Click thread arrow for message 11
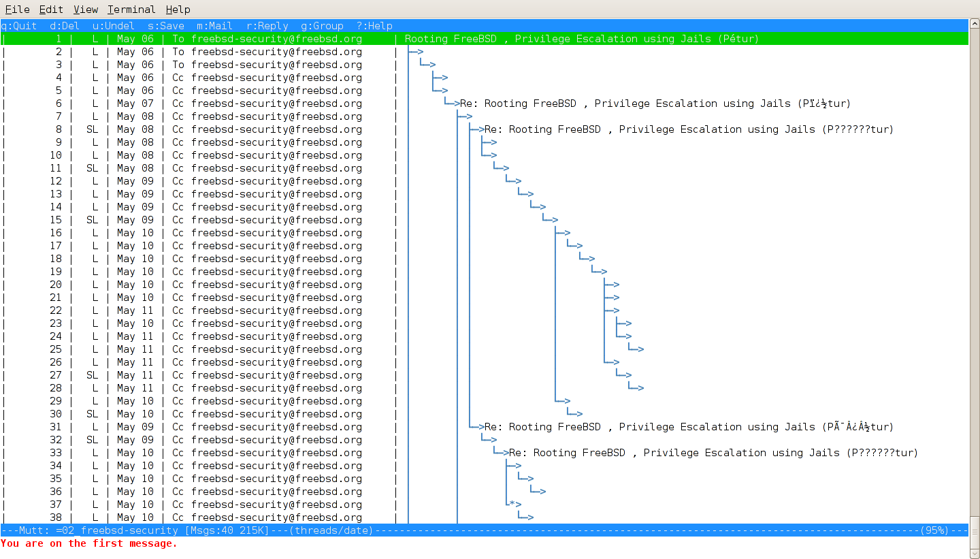 (x=502, y=168)
